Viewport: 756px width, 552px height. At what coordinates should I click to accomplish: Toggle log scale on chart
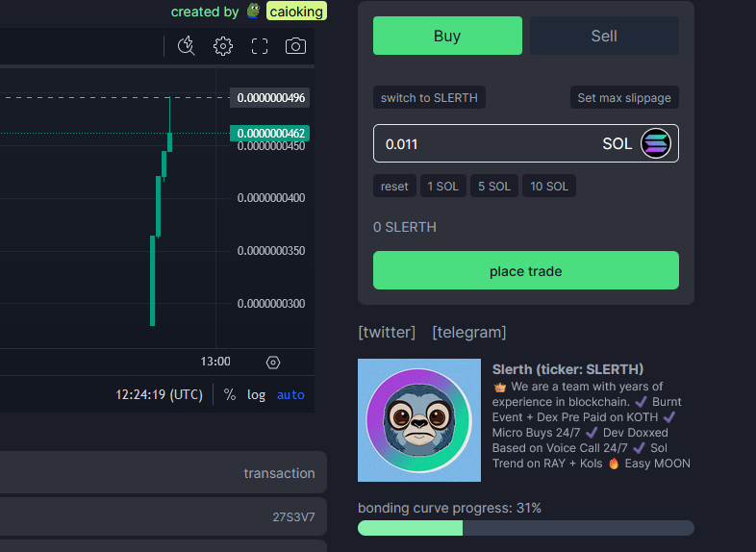click(256, 395)
